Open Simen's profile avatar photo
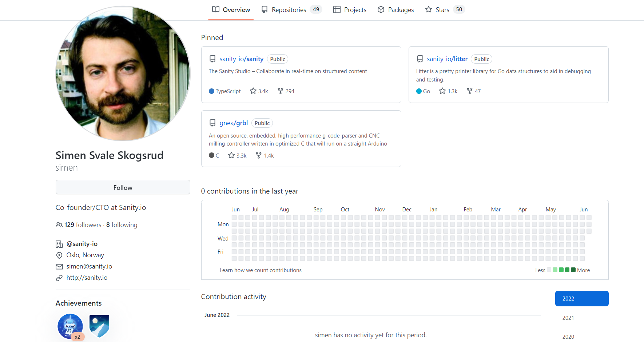This screenshot has height=342, width=644. [x=123, y=73]
